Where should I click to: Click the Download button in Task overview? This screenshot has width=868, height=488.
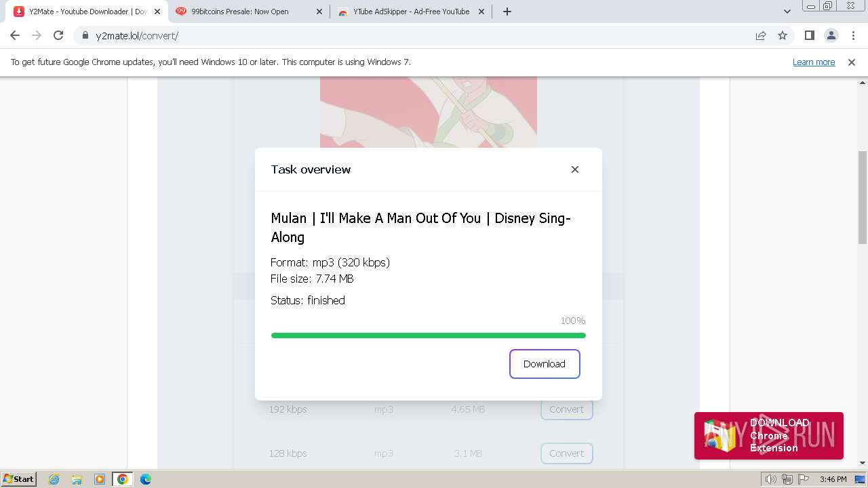coord(545,364)
